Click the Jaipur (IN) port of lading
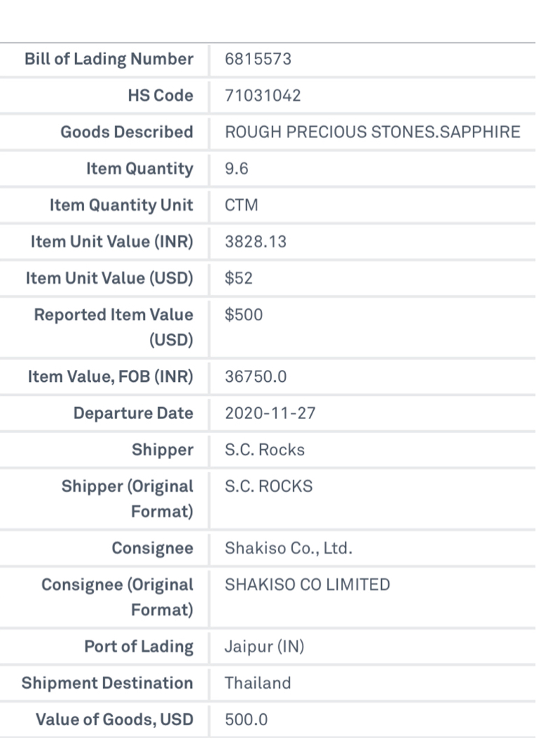Viewport: 536px width, 756px height. pos(264,647)
